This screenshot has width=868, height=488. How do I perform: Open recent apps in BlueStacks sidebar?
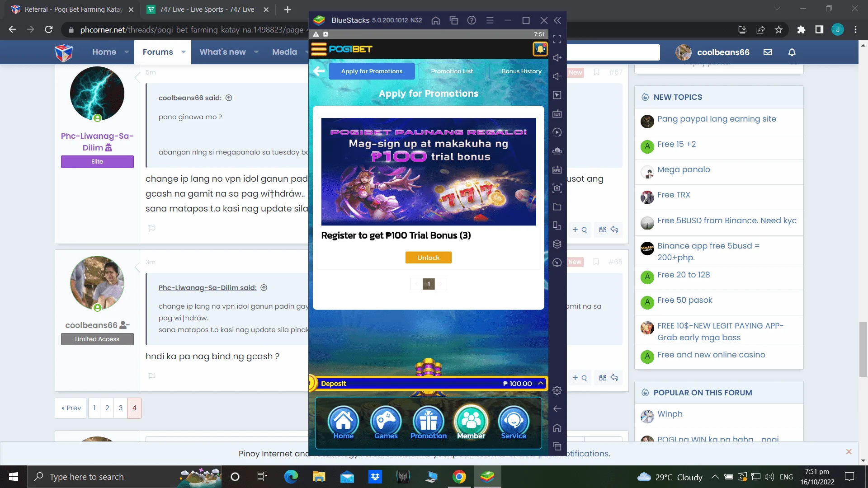[557, 446]
